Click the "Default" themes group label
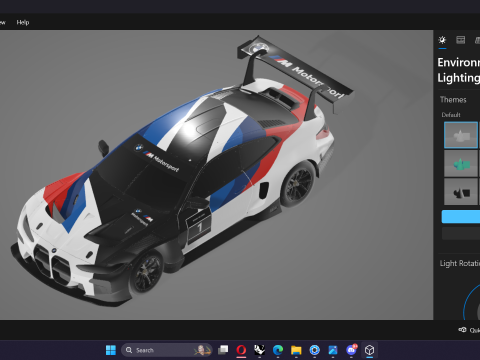The width and height of the screenshot is (480, 360). pyautogui.click(x=451, y=115)
